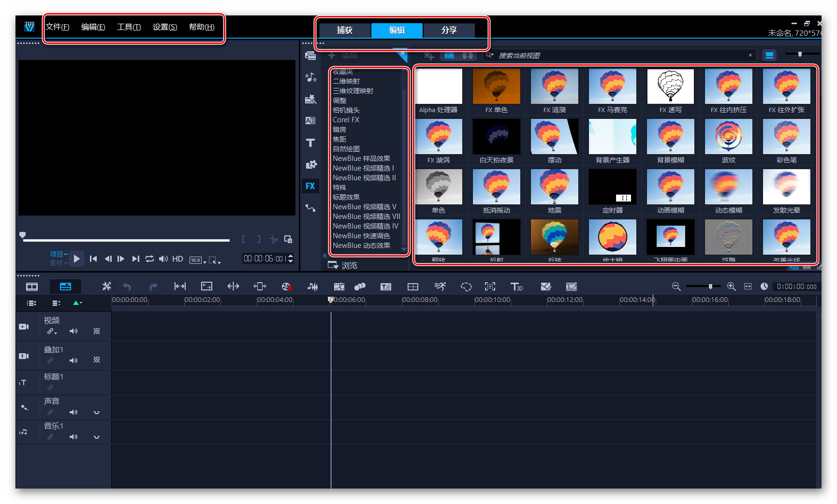Open the 工具(T) menu
The width and height of the screenshot is (837, 504).
click(x=129, y=27)
